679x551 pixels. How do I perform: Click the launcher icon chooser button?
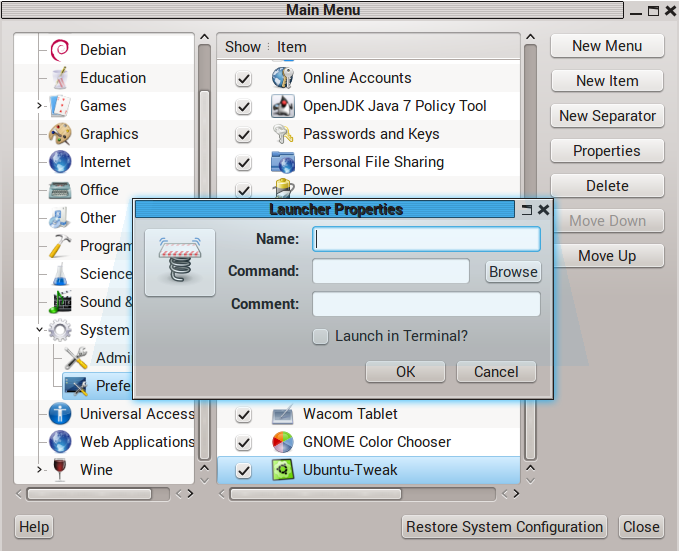(x=180, y=262)
